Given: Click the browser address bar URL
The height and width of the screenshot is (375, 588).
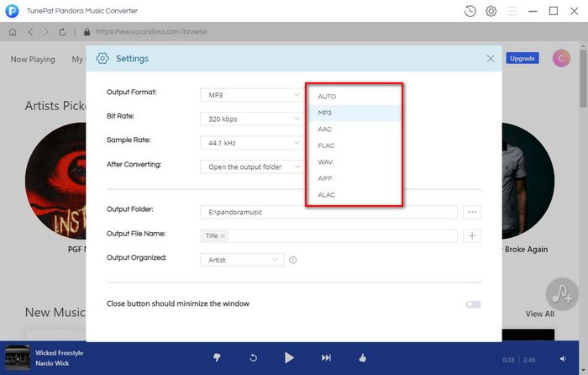Looking at the screenshot, I should [151, 32].
